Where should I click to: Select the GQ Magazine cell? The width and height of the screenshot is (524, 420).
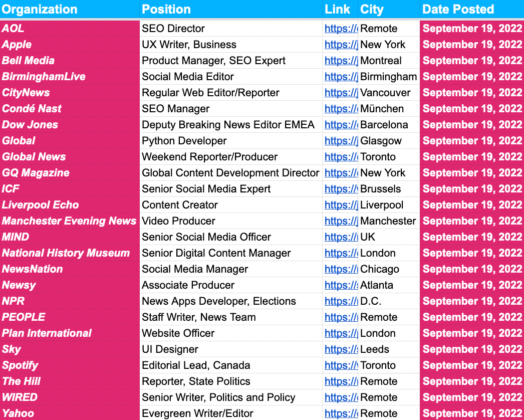pos(70,173)
